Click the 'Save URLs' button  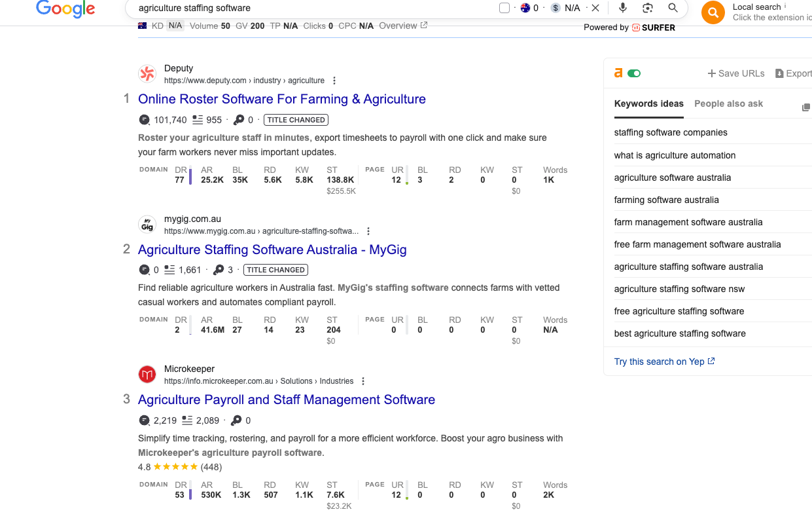pos(735,73)
